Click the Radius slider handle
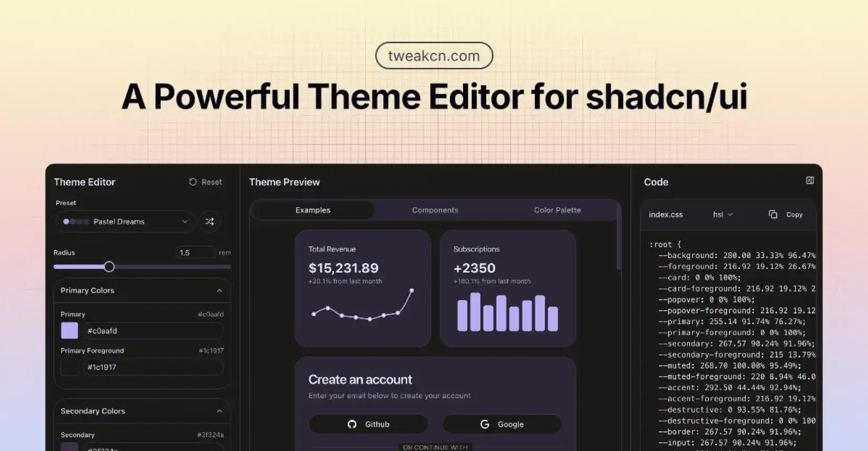 click(109, 266)
